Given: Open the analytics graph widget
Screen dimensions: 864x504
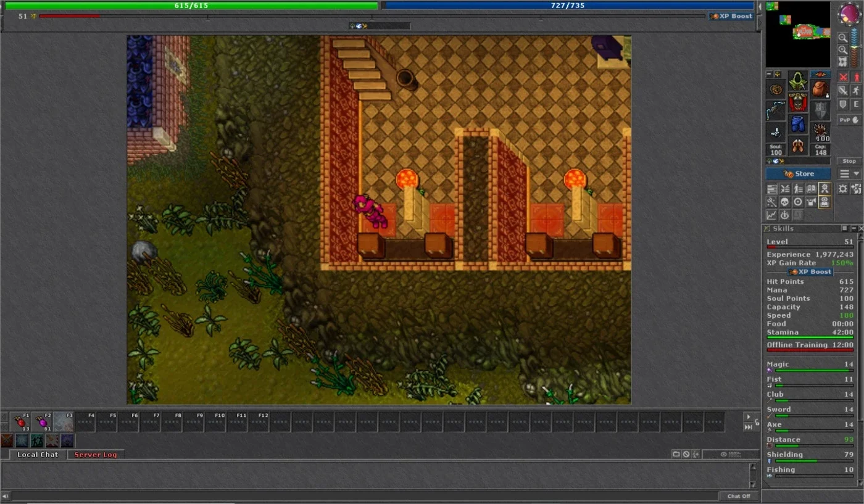Looking at the screenshot, I should click(771, 215).
